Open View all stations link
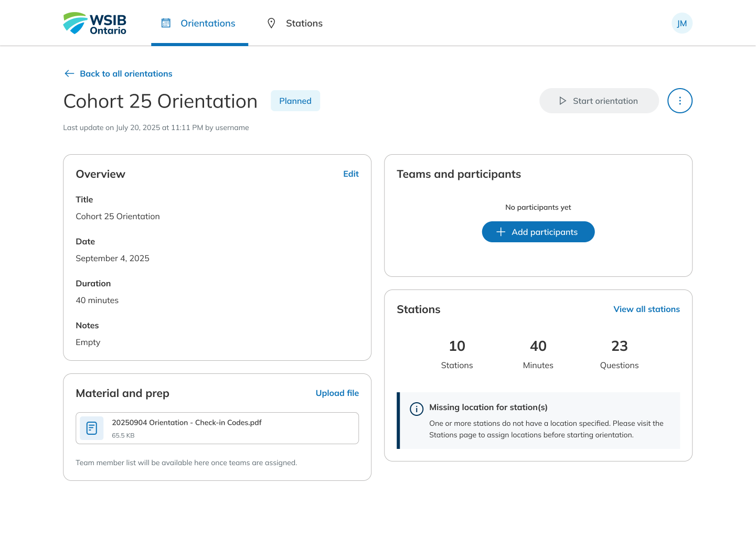Screen dimensions: 756x537 click(646, 309)
